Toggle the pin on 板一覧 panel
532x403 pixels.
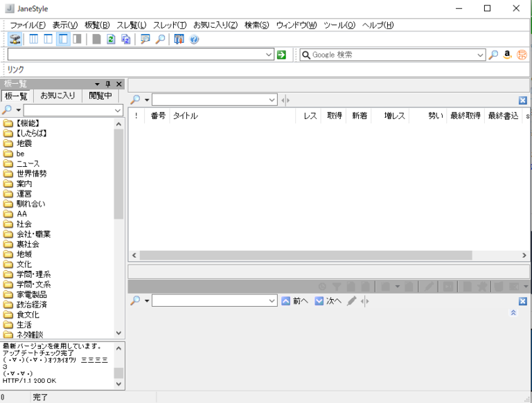pos(108,84)
